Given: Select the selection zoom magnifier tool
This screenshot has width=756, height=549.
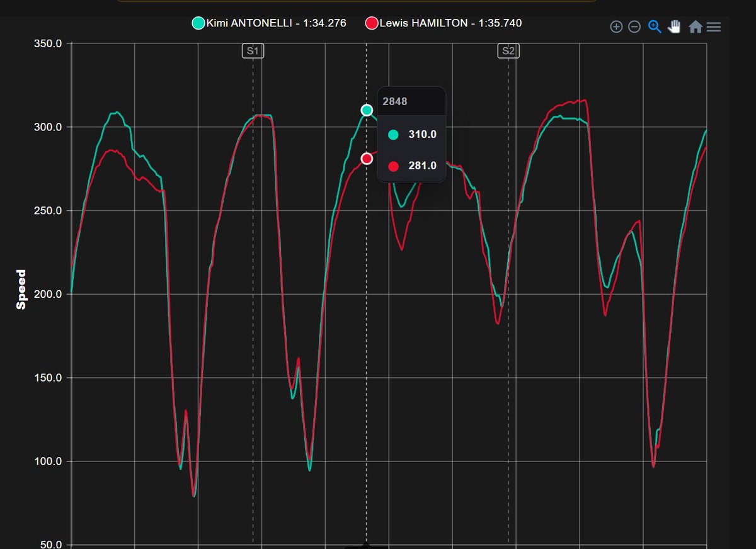Looking at the screenshot, I should coord(655,26).
